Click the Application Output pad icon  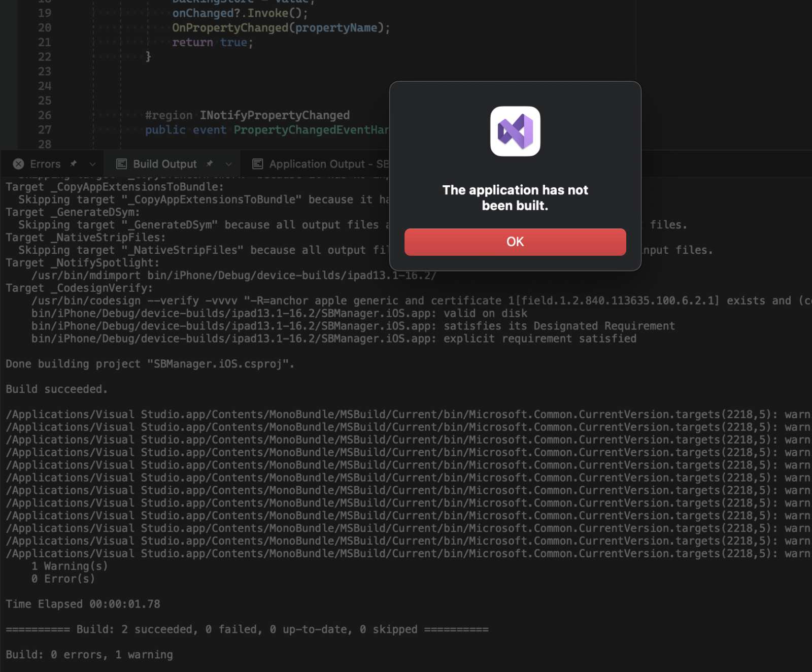coord(258,164)
